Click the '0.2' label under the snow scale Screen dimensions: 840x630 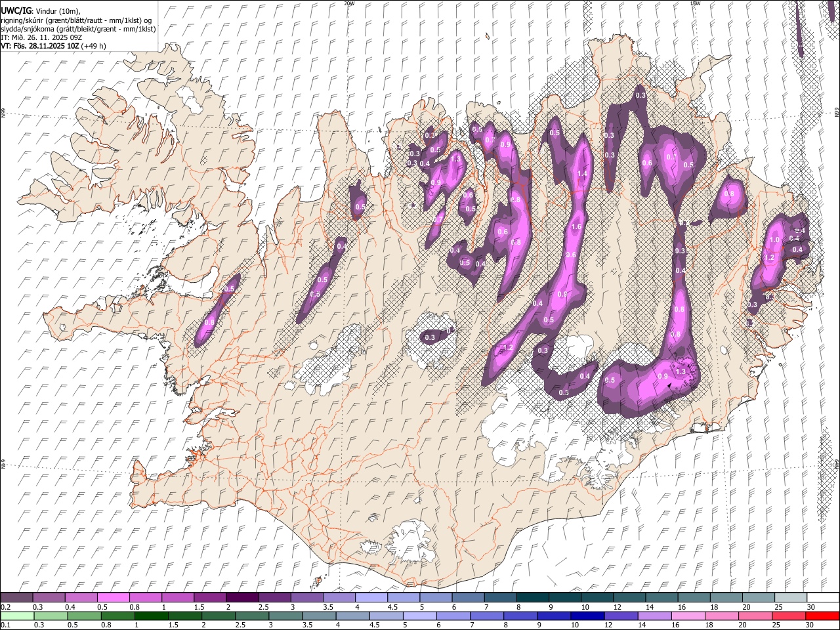pyautogui.click(x=5, y=606)
